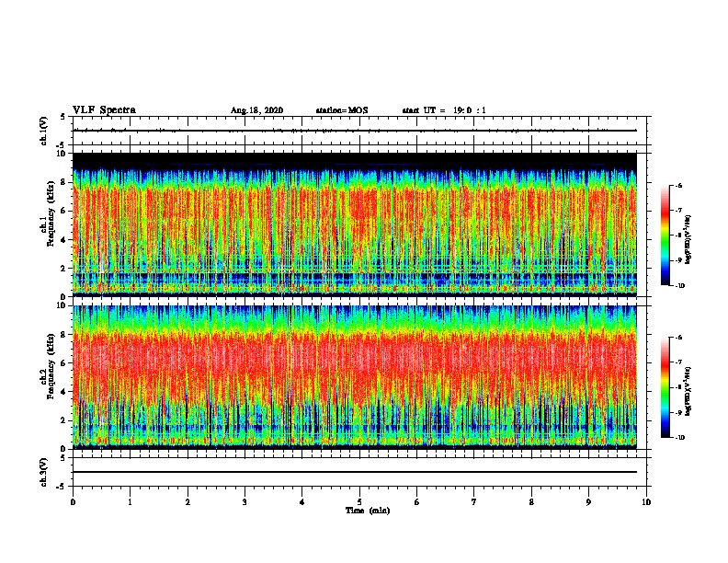This screenshot has width=728, height=563.
Task: Click time axis tick label "1"
Action: [130, 502]
